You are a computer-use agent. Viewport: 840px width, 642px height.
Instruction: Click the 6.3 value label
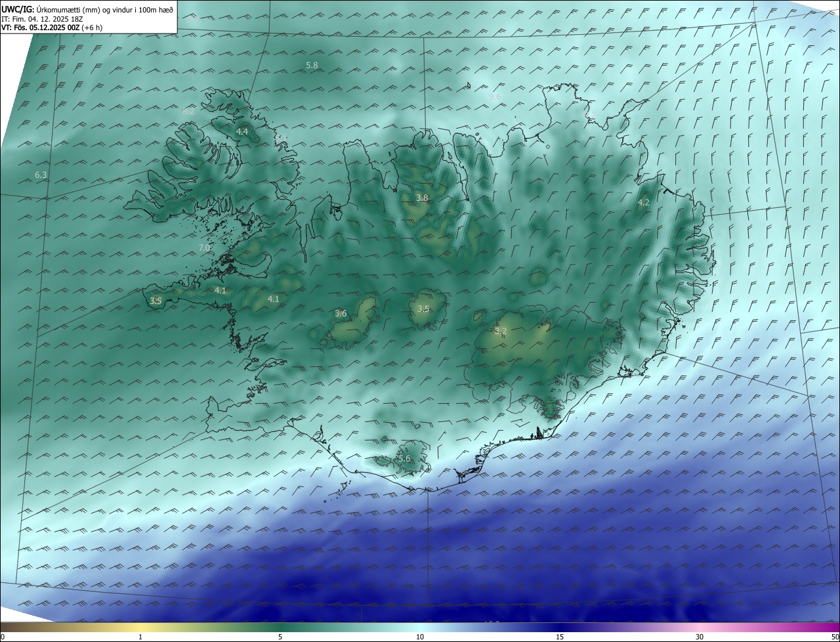coord(41,175)
